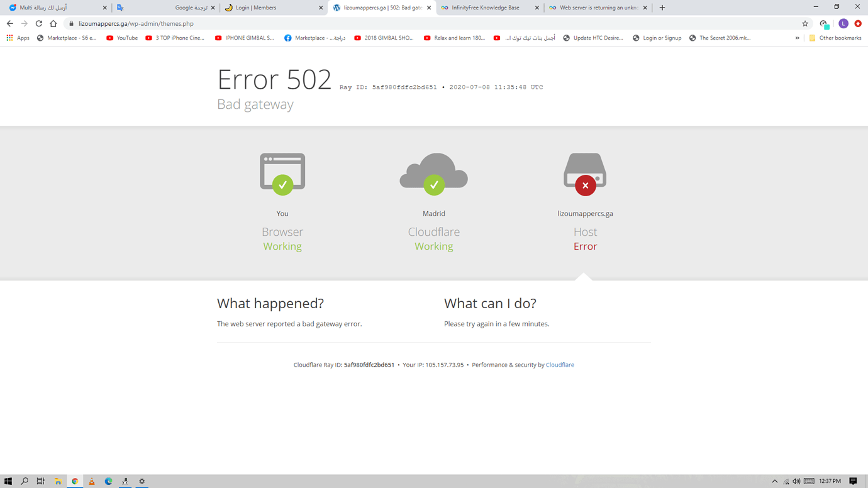Open the Other bookmarks folder
The width and height of the screenshot is (868, 488).
(x=835, y=38)
